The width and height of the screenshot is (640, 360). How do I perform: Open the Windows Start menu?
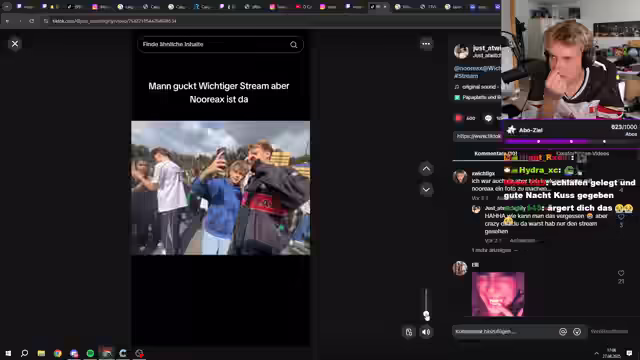(x=8, y=353)
